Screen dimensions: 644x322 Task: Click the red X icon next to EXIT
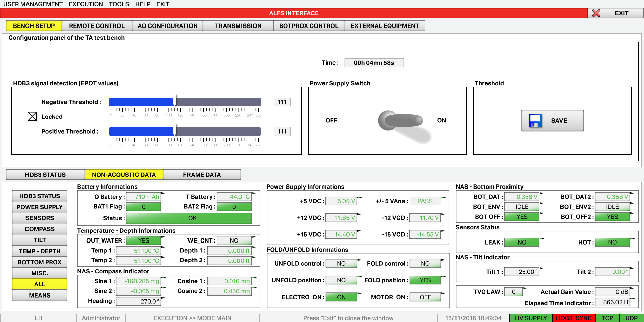(x=597, y=13)
